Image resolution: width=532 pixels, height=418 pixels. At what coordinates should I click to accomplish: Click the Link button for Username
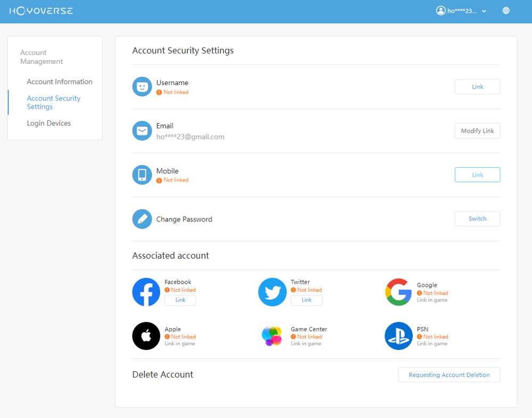pyautogui.click(x=477, y=87)
